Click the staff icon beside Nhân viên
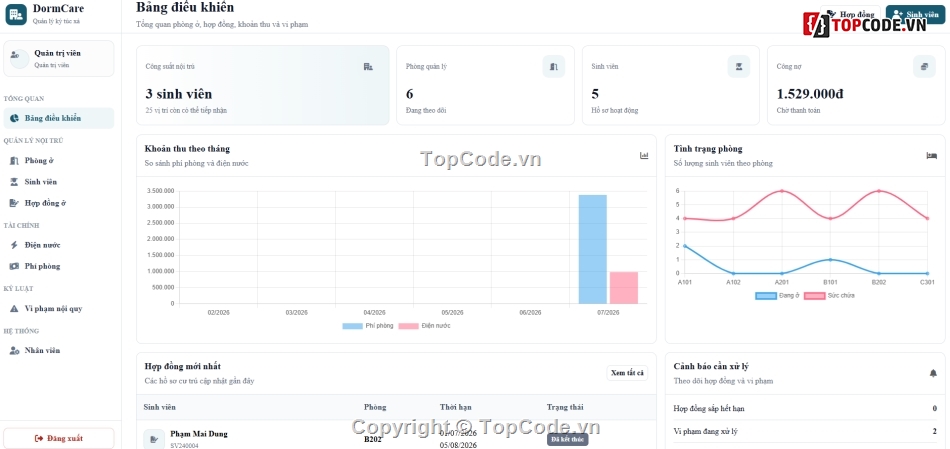Image resolution: width=950 pixels, height=449 pixels. coord(15,350)
